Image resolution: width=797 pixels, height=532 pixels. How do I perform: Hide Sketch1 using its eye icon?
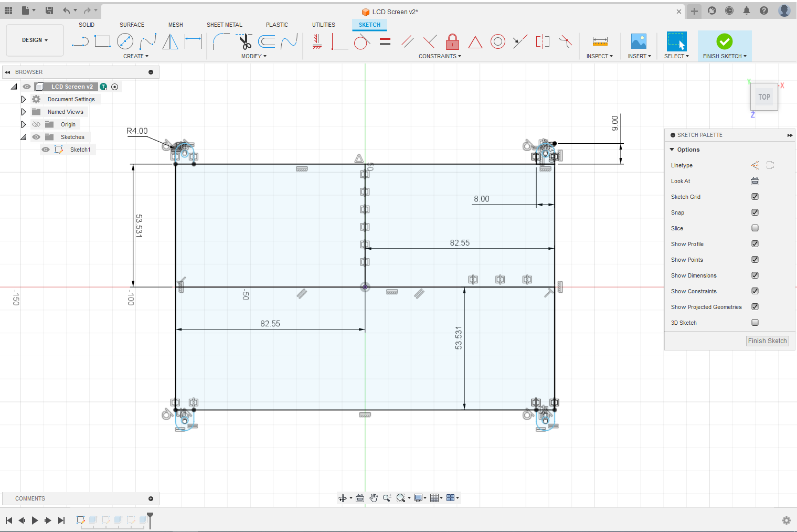(46, 150)
